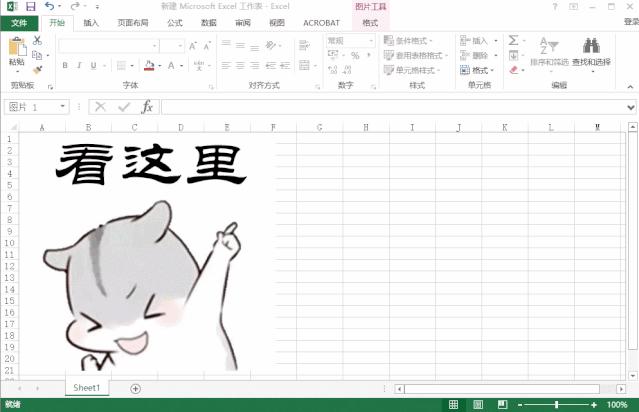Select the hamster picture in the sheet
639x412 pixels.
click(149, 255)
